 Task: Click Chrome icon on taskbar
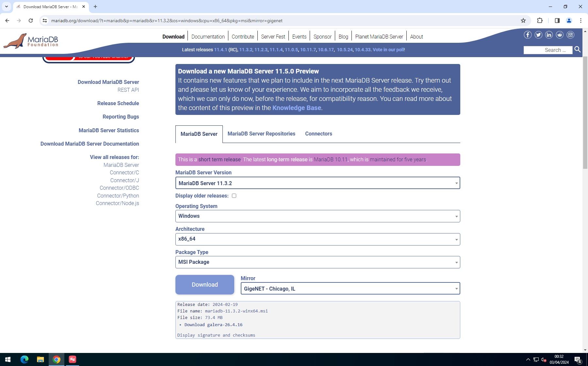coord(57,359)
